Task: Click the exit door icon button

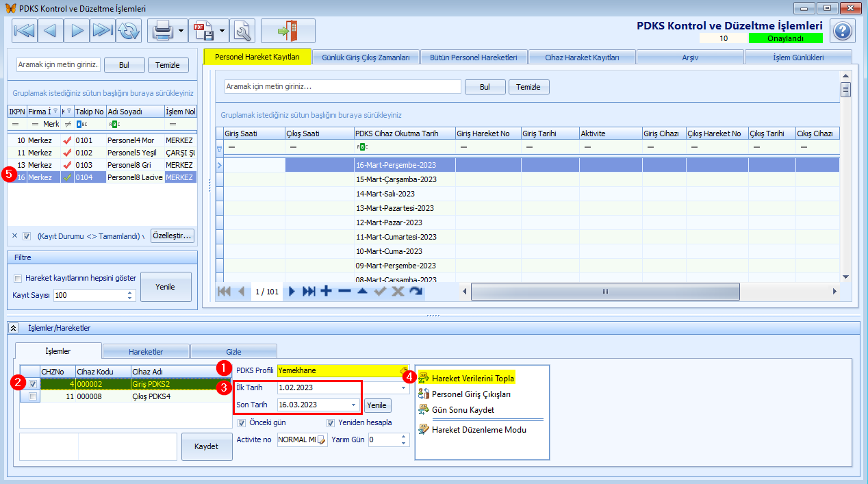Action: (x=288, y=31)
